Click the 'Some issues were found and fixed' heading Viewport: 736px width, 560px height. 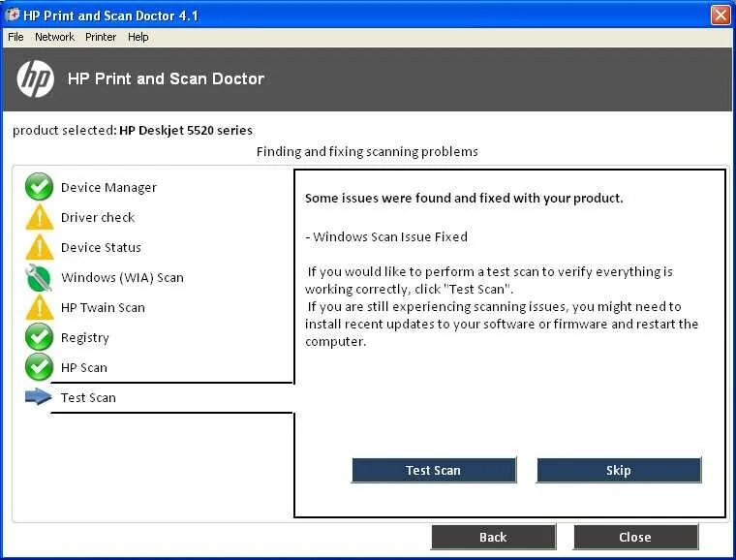pos(464,198)
